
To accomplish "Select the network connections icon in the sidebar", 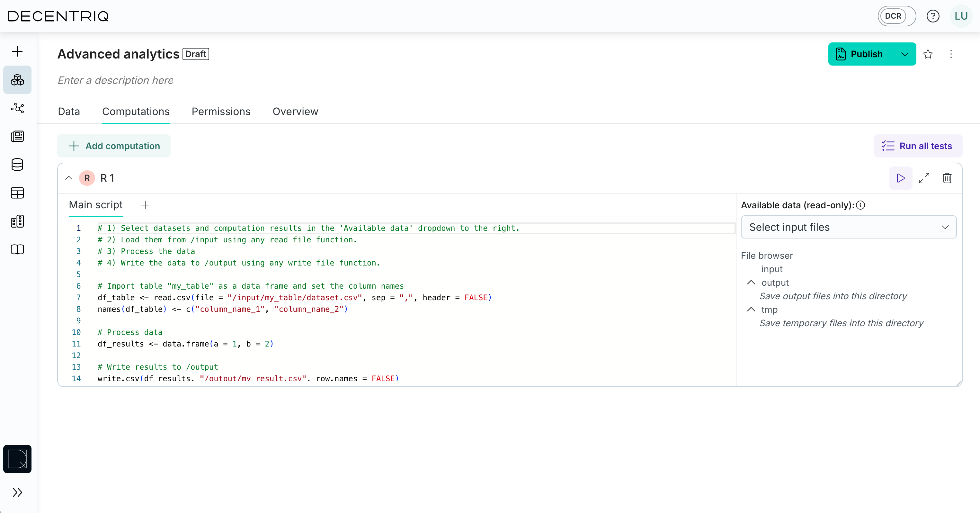I will [x=17, y=108].
